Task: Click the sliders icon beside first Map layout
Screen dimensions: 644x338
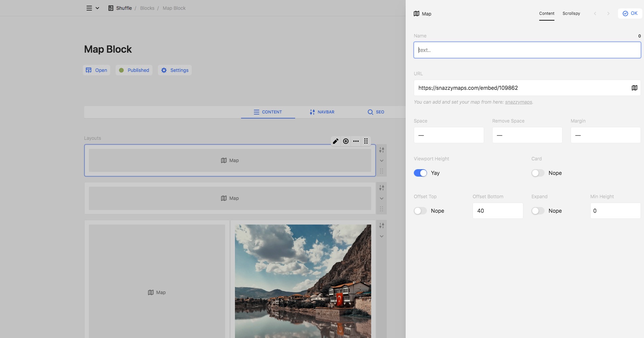Action: (381, 150)
